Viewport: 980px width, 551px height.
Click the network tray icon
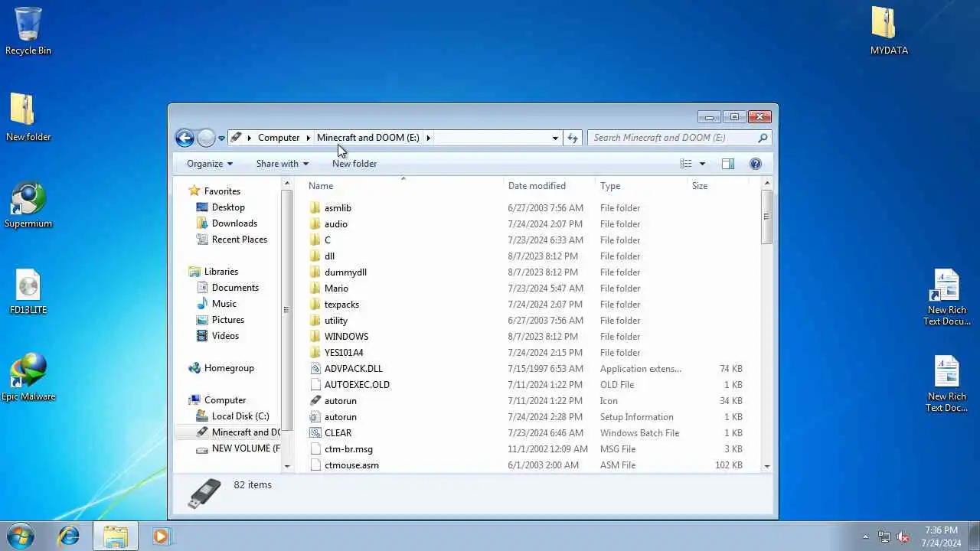coord(884,536)
